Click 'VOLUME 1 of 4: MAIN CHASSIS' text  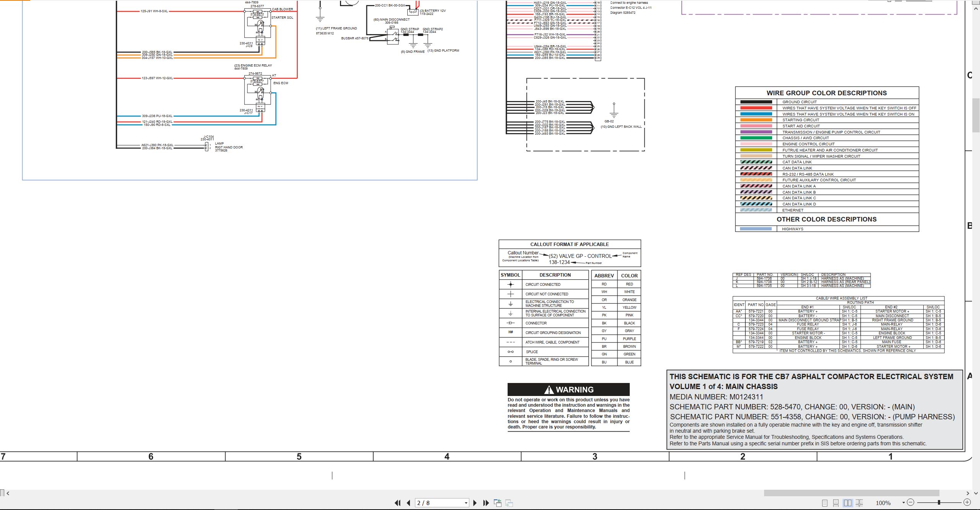(x=724, y=386)
